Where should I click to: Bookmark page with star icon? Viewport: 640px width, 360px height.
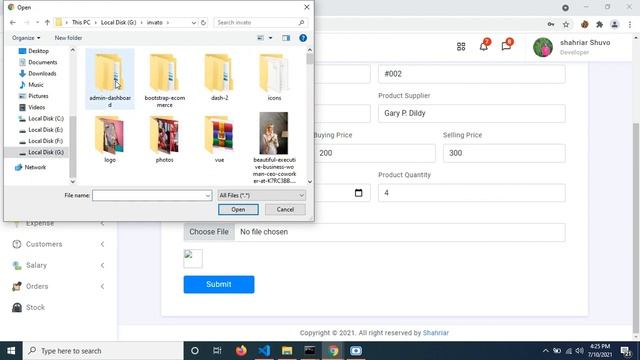click(566, 24)
